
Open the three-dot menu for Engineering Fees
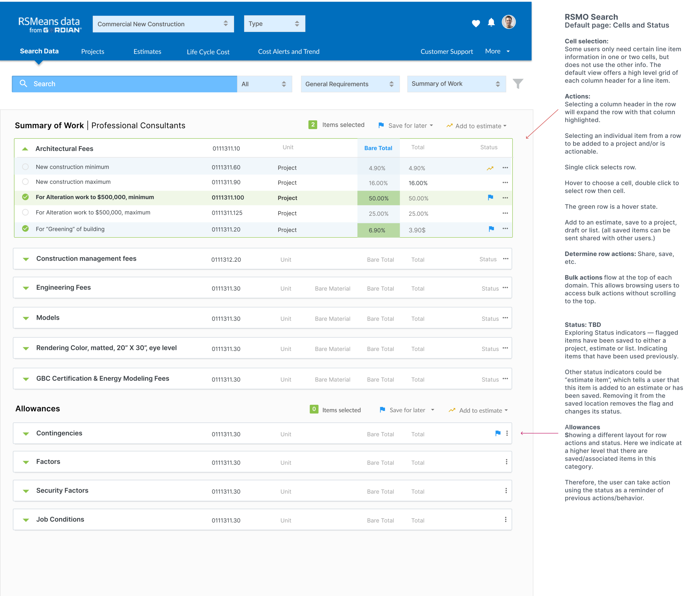pyautogui.click(x=505, y=287)
